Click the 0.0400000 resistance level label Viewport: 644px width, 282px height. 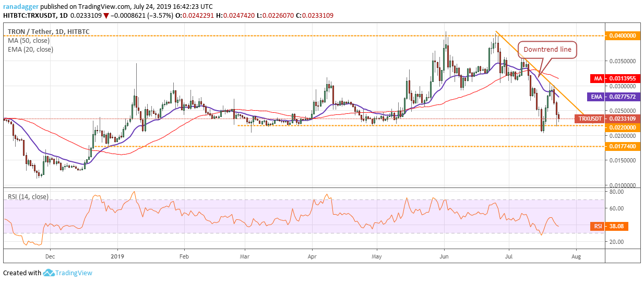coord(624,36)
